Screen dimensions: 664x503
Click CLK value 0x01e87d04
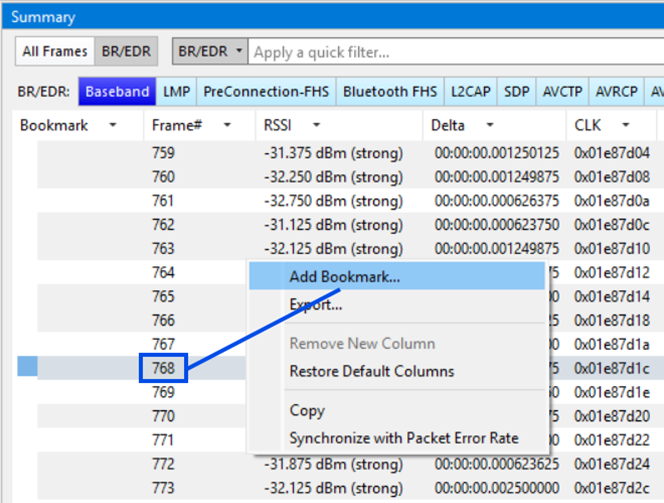pos(612,153)
